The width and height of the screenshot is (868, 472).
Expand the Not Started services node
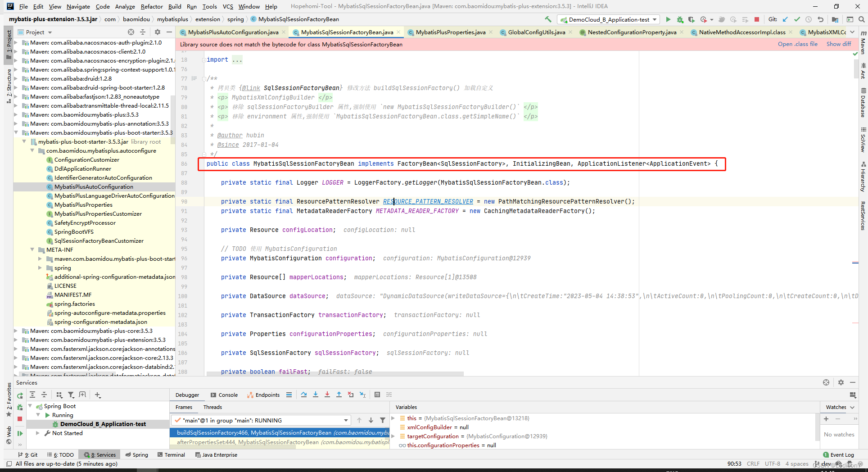[x=38, y=433]
